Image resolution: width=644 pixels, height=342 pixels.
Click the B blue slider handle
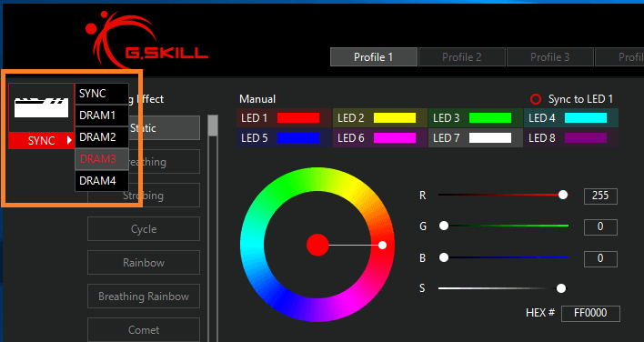point(444,257)
